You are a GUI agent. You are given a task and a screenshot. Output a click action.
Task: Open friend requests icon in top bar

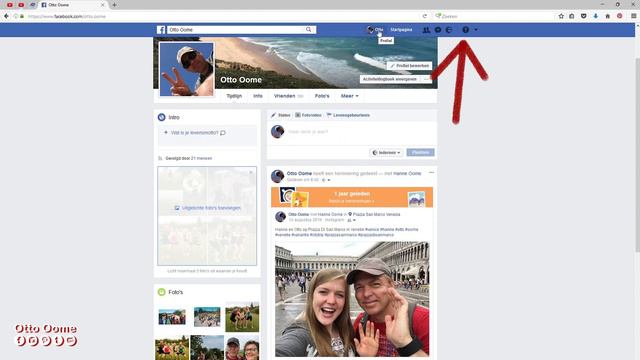click(x=426, y=30)
